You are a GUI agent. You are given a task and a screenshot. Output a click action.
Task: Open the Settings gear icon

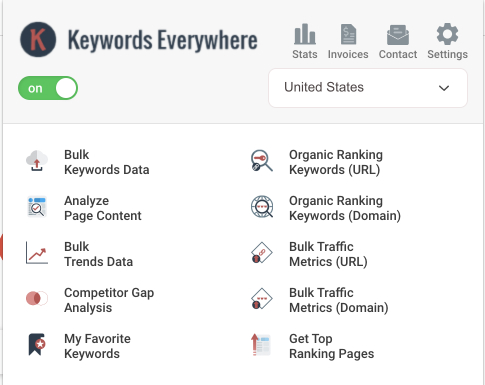(x=447, y=34)
